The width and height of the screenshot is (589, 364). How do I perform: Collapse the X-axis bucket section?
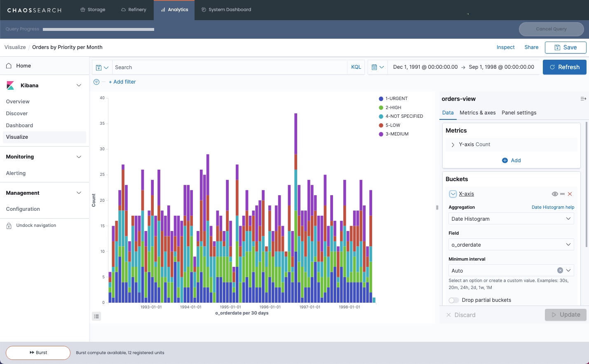(453, 194)
